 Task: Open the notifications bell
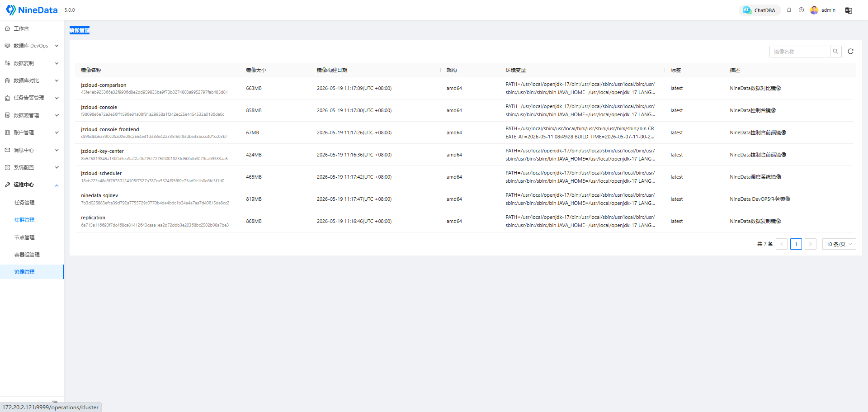click(789, 10)
